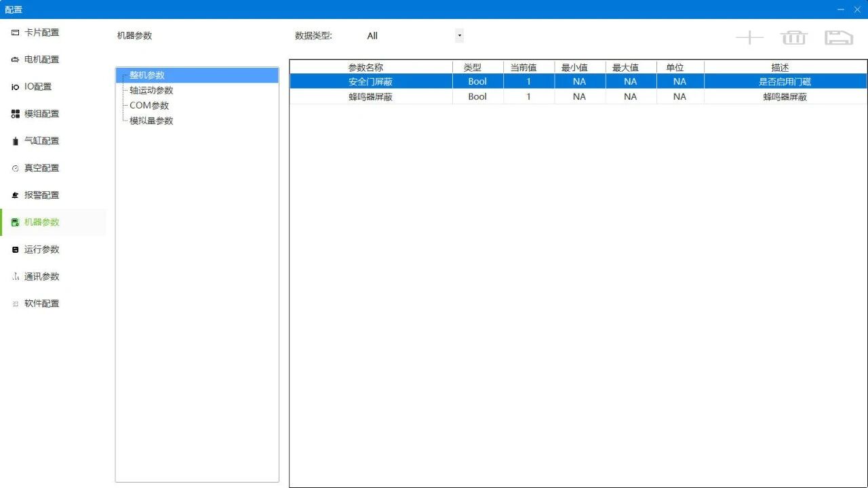Image resolution: width=868 pixels, height=488 pixels.
Task: Click the 电机配置 motor icon
Action: [x=15, y=60]
